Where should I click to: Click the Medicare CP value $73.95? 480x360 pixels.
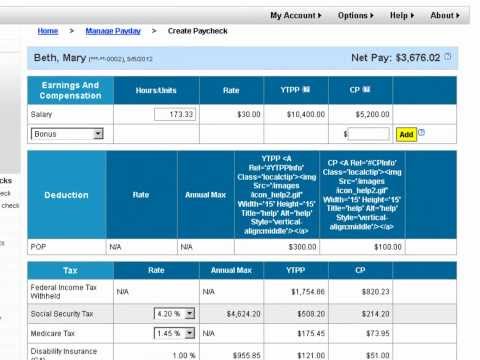(x=378, y=333)
